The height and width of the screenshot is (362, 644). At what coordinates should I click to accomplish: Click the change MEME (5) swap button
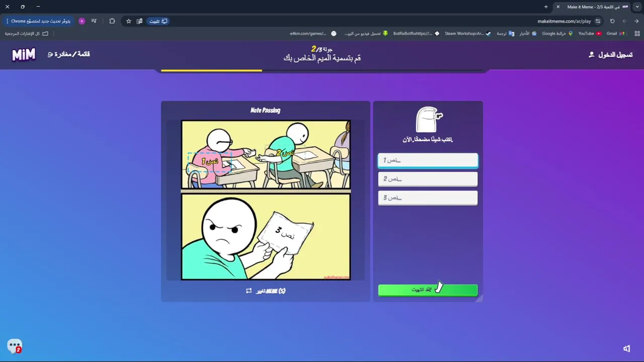point(266,291)
